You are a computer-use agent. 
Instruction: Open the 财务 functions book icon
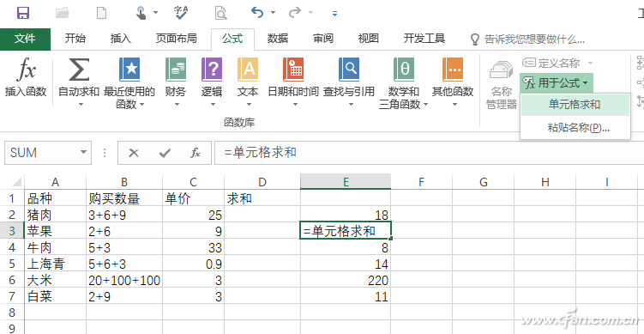(176, 70)
